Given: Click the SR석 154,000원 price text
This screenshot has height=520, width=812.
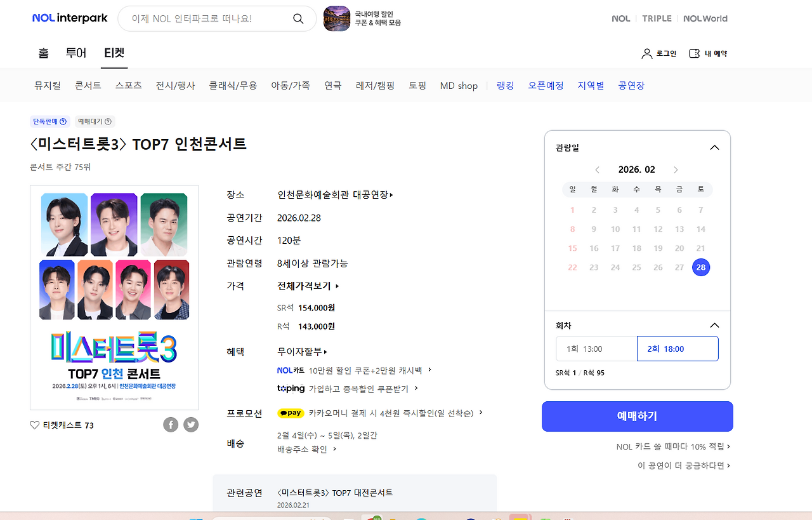Looking at the screenshot, I should pos(306,308).
